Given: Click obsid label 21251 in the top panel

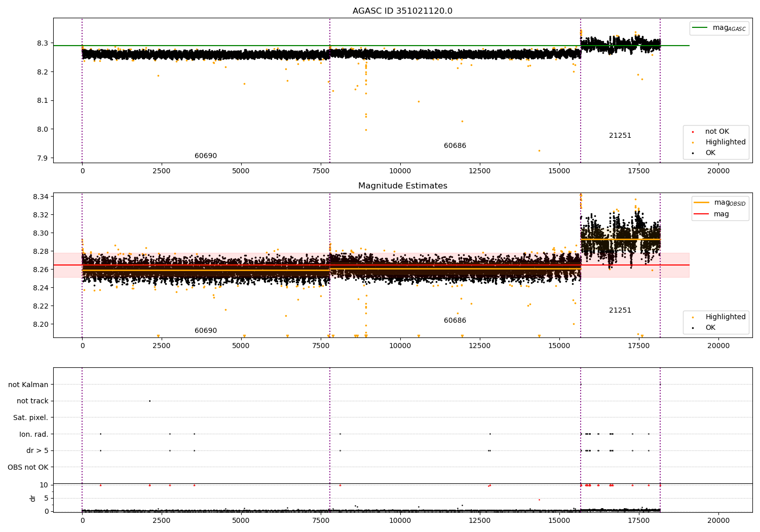Looking at the screenshot, I should tap(620, 135).
